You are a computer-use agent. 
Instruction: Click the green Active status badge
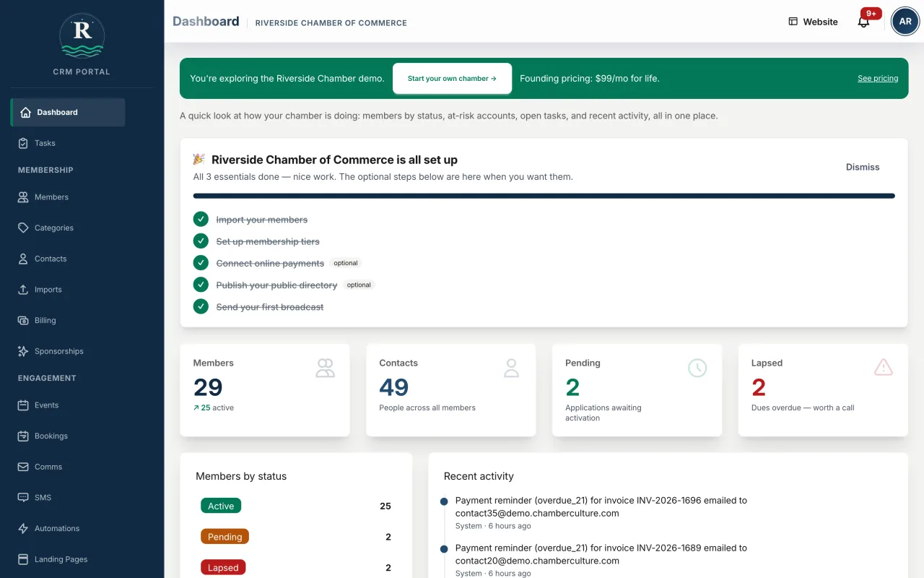pyautogui.click(x=221, y=506)
